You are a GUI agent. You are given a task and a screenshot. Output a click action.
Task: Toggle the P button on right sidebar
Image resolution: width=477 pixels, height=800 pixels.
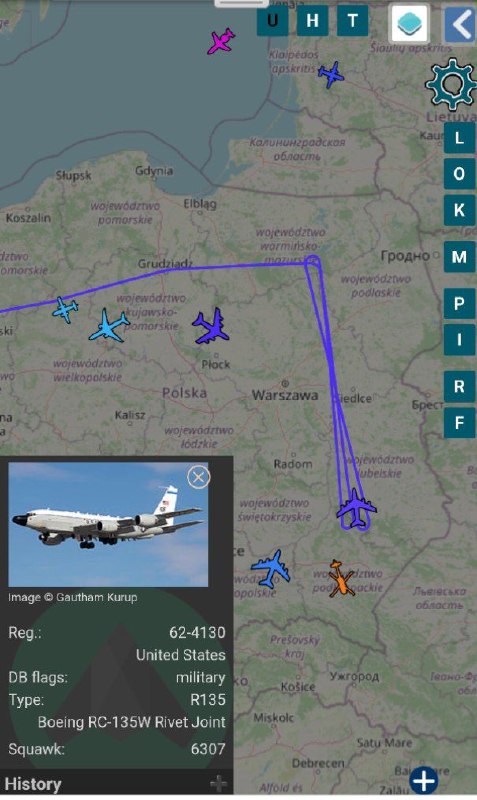point(459,304)
